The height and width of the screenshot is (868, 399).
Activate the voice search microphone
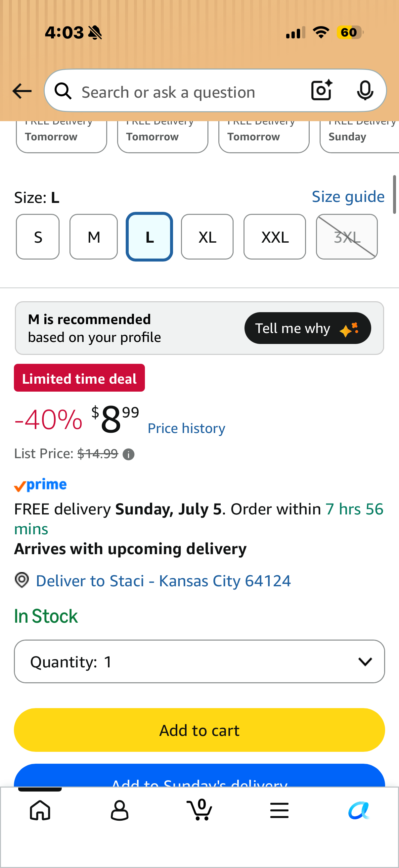coord(365,91)
